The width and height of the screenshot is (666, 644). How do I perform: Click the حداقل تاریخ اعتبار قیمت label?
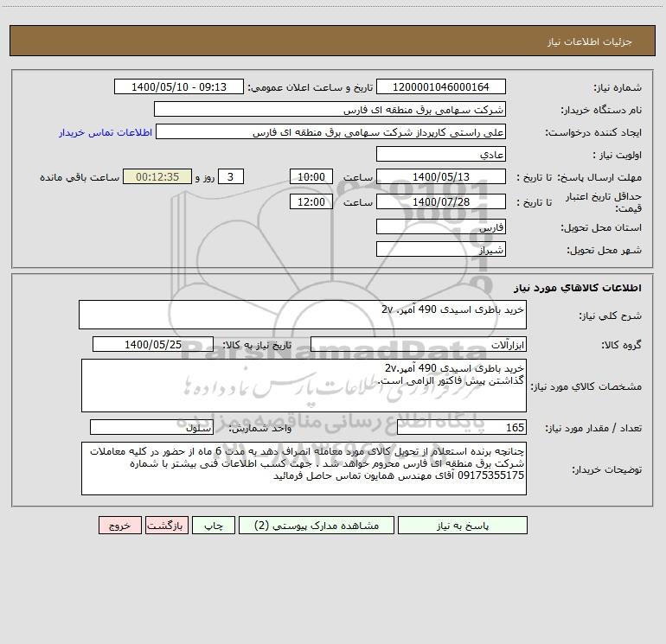pyautogui.click(x=604, y=202)
